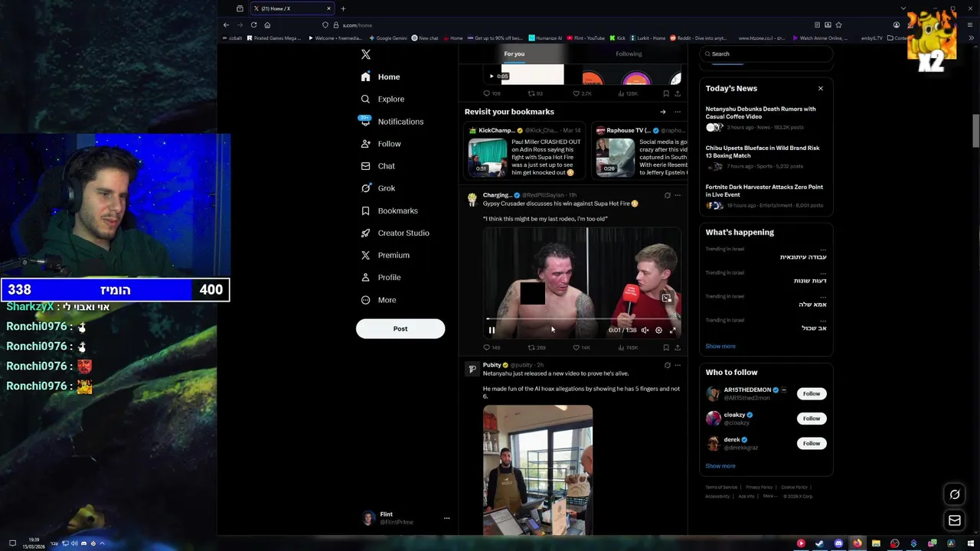The image size is (980, 551).
Task: Click inside the Search field
Action: [x=766, y=54]
